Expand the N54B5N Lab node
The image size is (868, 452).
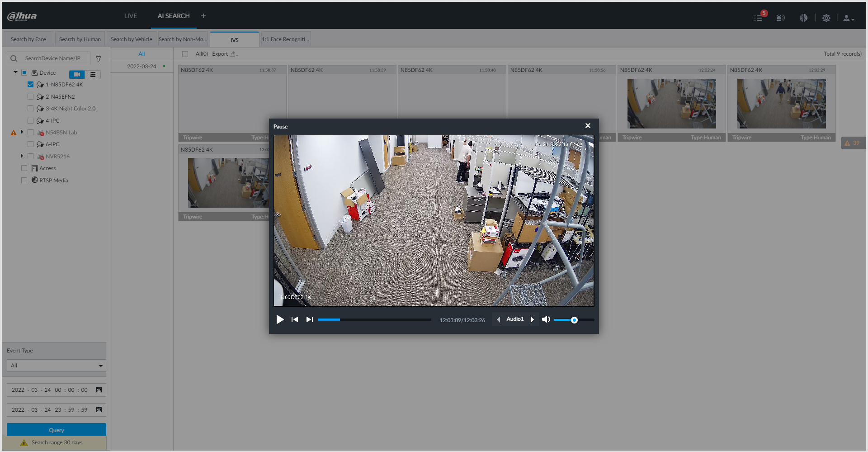coord(21,132)
